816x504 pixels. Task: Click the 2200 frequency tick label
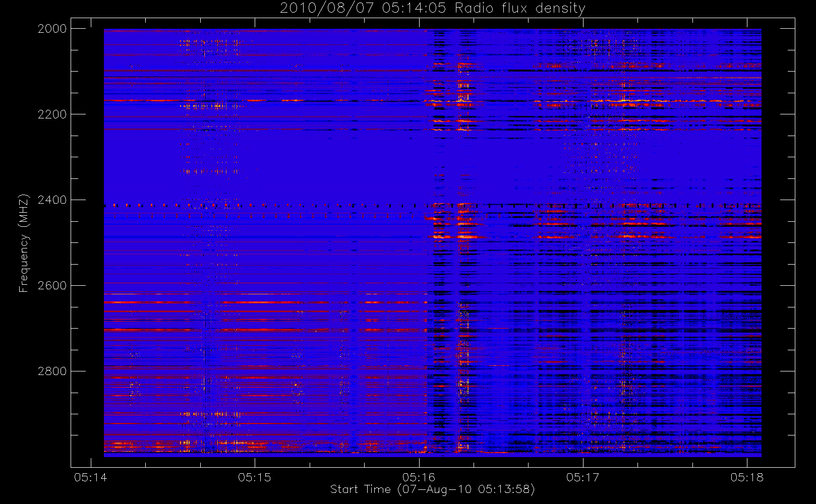[52, 114]
